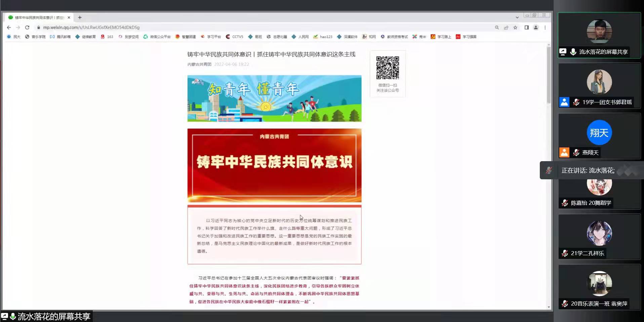
Task: Select the 流水落花 screen share video tile
Action: click(599, 35)
